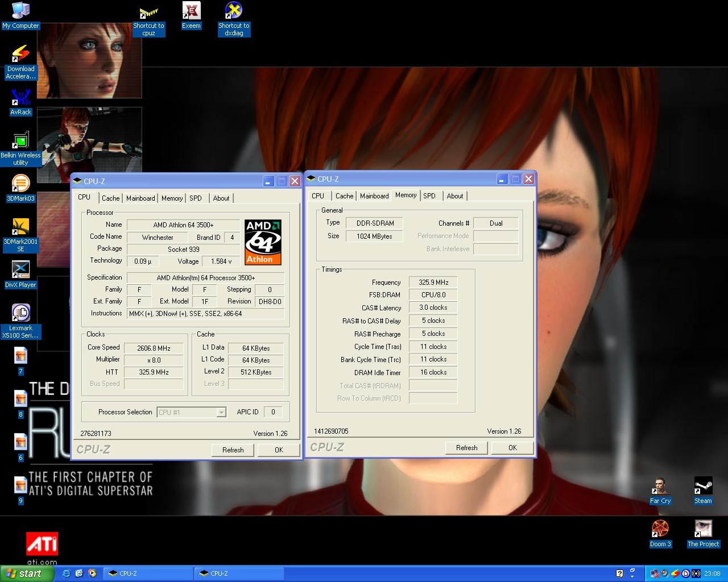Viewport: 728px width, 582px height.
Task: Switch to Mainboard tab in processor CPU-Z window
Action: point(140,198)
